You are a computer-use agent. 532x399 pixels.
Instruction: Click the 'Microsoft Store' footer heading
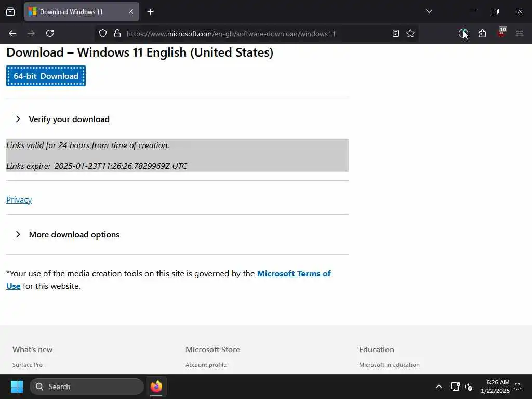coord(212,350)
